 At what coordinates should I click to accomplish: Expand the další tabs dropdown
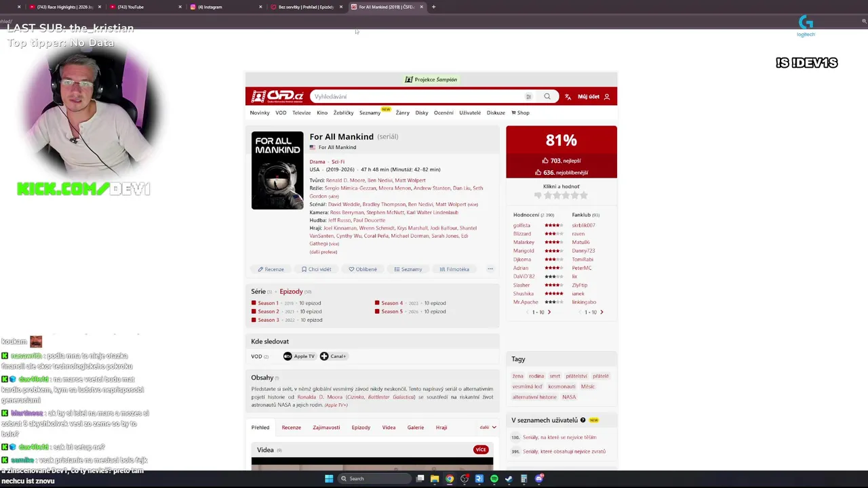point(488,428)
